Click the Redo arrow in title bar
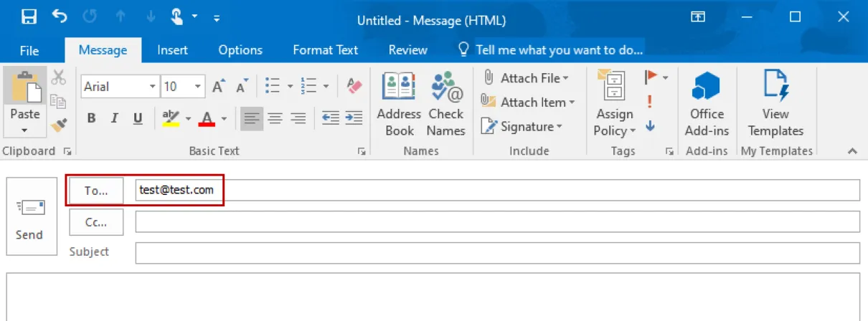The width and height of the screenshot is (868, 321). coord(90,17)
